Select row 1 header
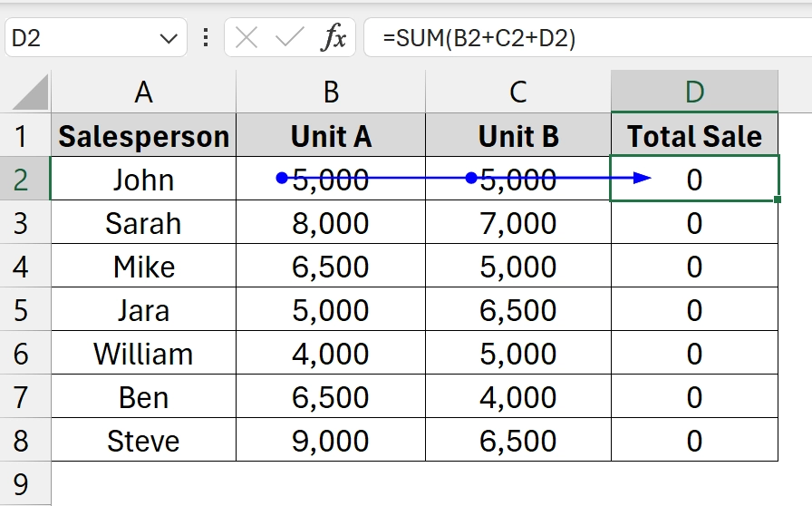 [x=24, y=135]
